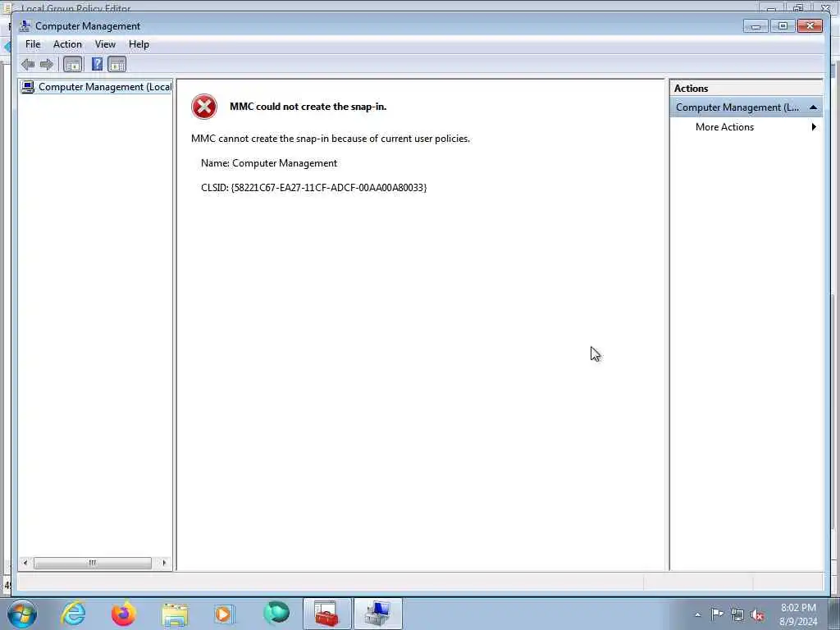Switch to the Computer Management taskbar button

tap(377, 614)
